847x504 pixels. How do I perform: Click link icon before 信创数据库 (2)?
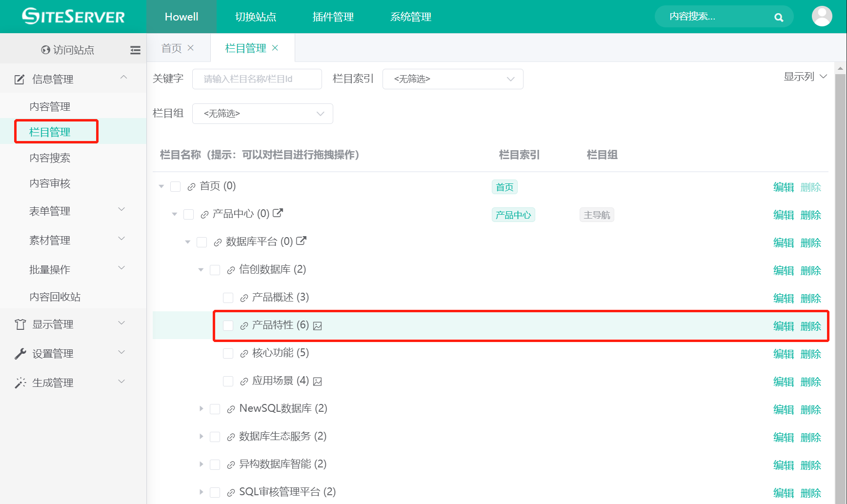click(x=231, y=270)
